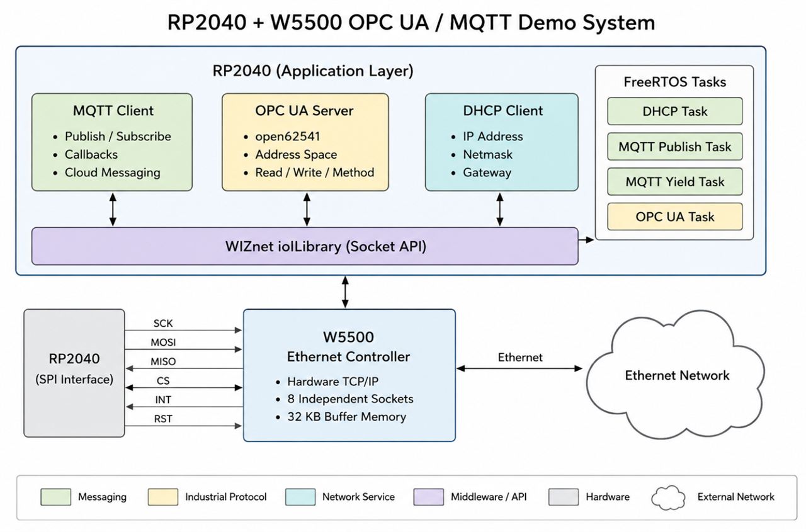Image resolution: width=806 pixels, height=532 pixels.
Task: Select the "Ethernet" label above the link arrow
Action: click(x=520, y=357)
